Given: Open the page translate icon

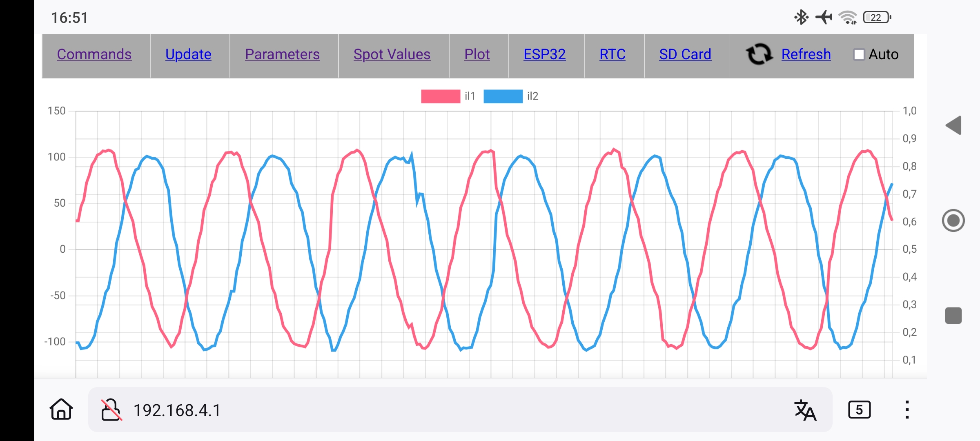Looking at the screenshot, I should (x=805, y=410).
